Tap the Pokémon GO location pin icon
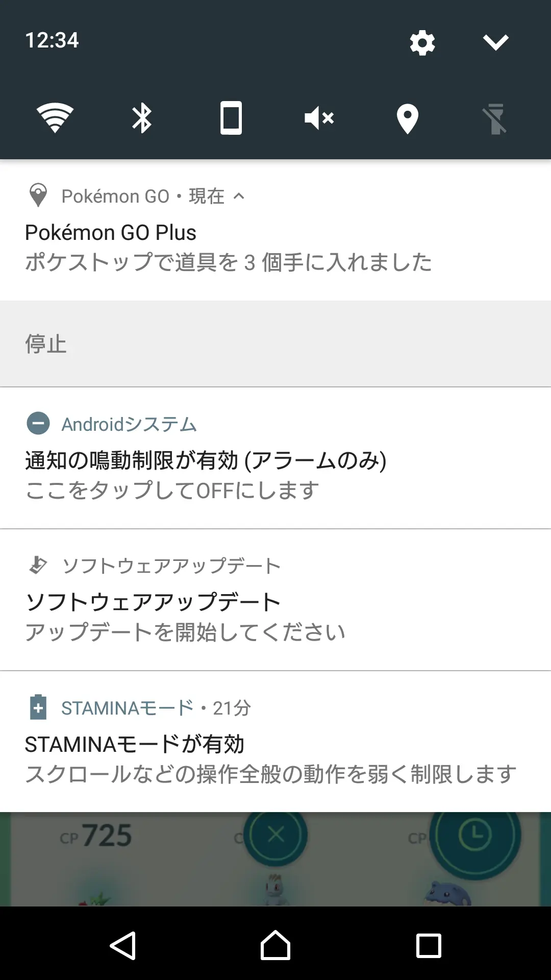Screen dimensions: 551x980 [x=38, y=195]
